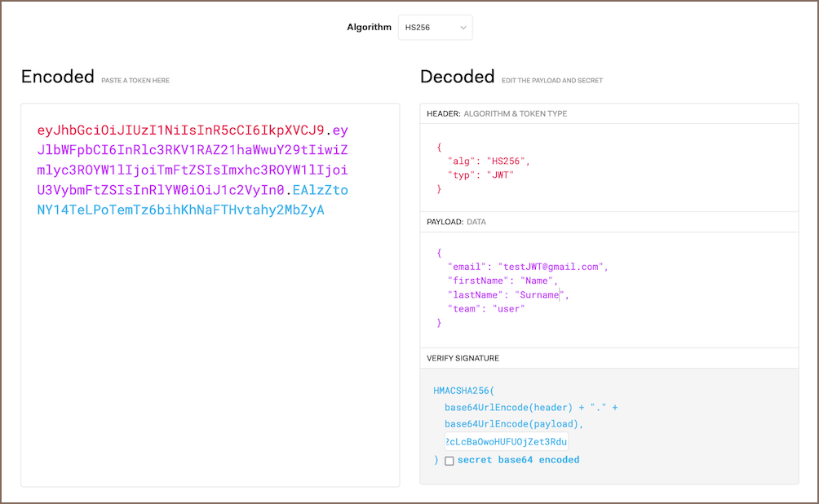The width and height of the screenshot is (819, 504).
Task: Click the red header segment of the token
Action: (x=180, y=130)
